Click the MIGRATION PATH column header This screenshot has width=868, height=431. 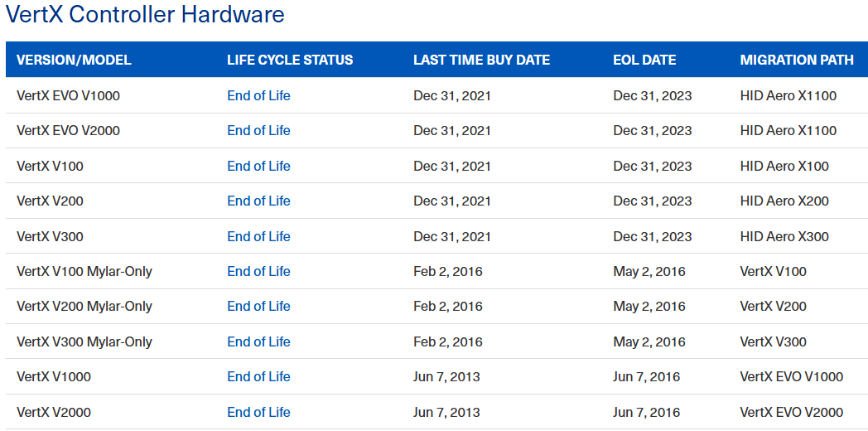click(x=797, y=60)
